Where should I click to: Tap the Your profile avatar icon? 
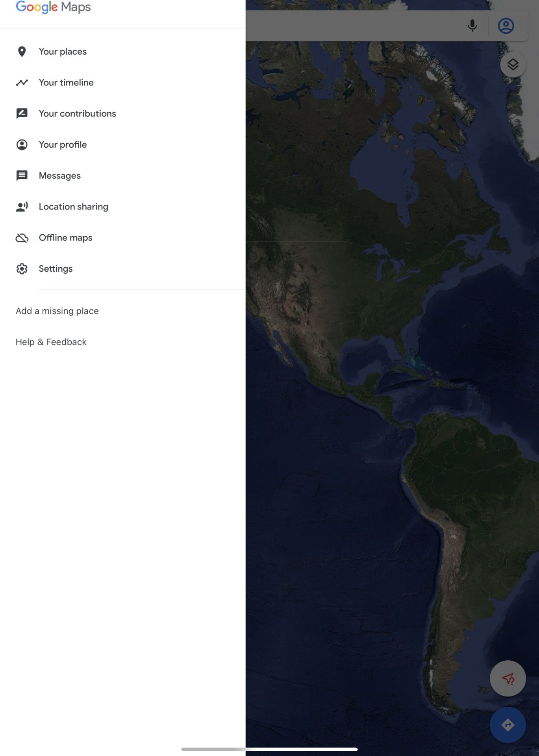coord(22,145)
